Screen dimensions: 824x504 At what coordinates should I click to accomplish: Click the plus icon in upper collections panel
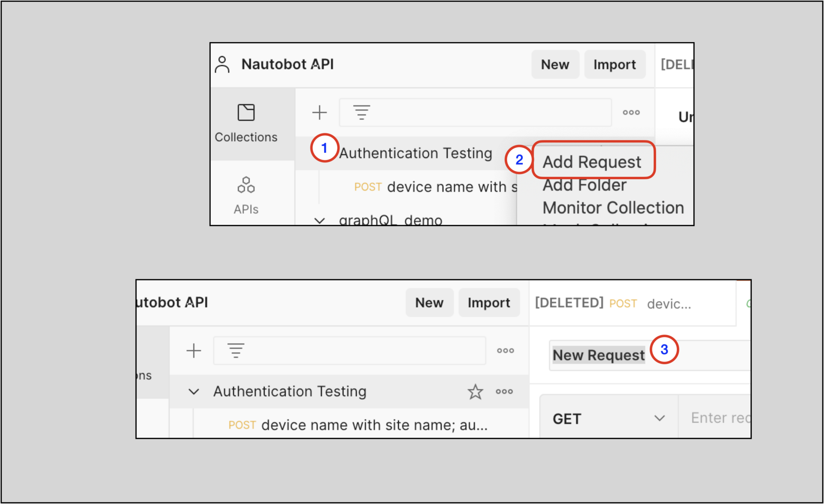[x=319, y=113]
